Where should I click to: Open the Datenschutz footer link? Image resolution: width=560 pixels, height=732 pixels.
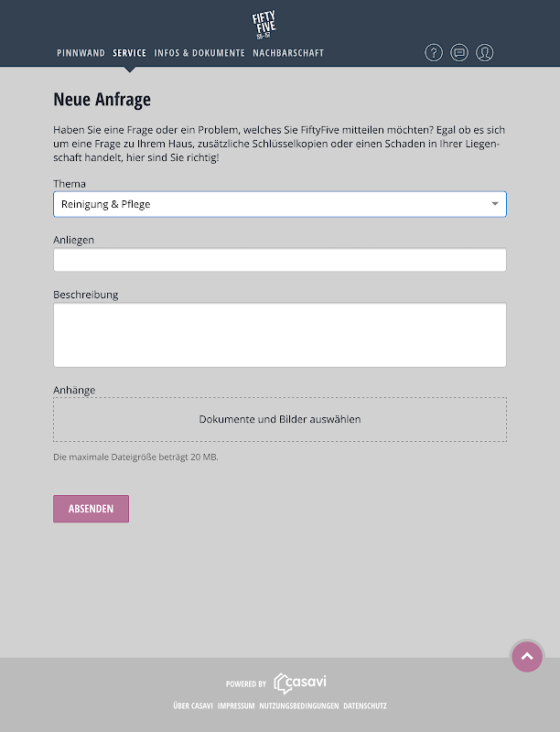[365, 706]
